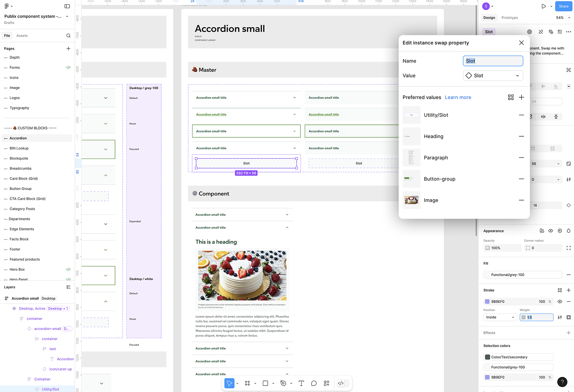The image size is (574, 392).
Task: Open the help question mark button
Action: click(563, 382)
